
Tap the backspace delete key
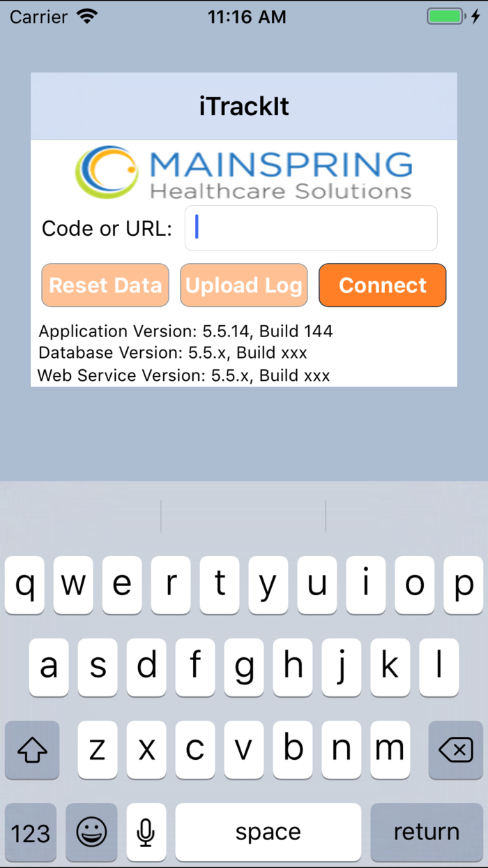(x=455, y=750)
